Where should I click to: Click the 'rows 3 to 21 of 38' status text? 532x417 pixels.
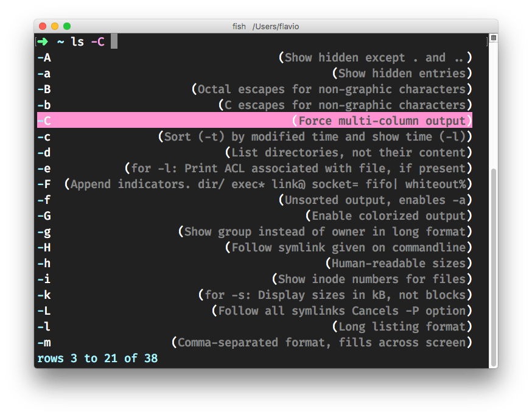pyautogui.click(x=97, y=358)
